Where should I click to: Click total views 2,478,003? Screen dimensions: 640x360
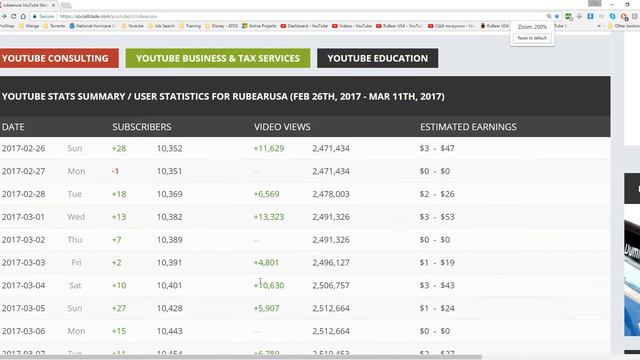[331, 194]
